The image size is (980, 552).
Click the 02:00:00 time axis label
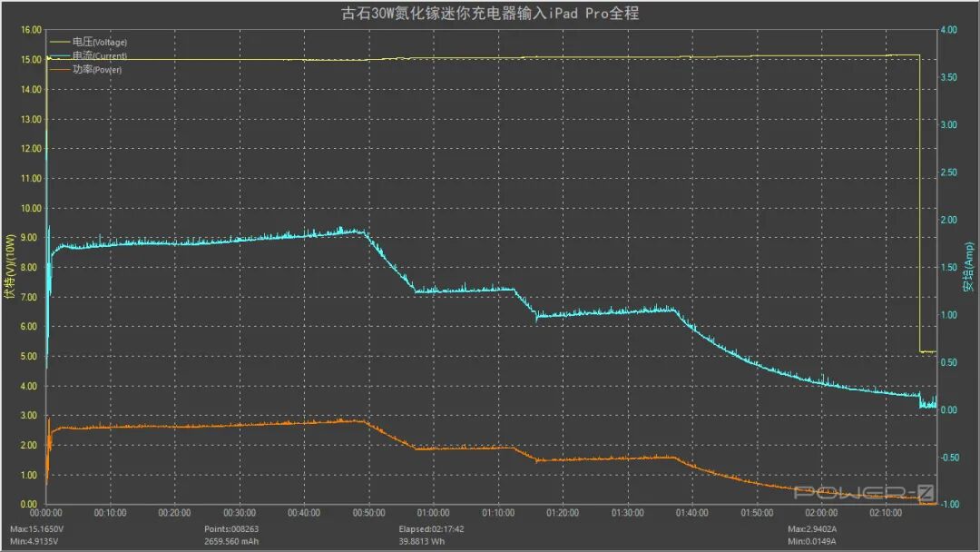tap(821, 513)
